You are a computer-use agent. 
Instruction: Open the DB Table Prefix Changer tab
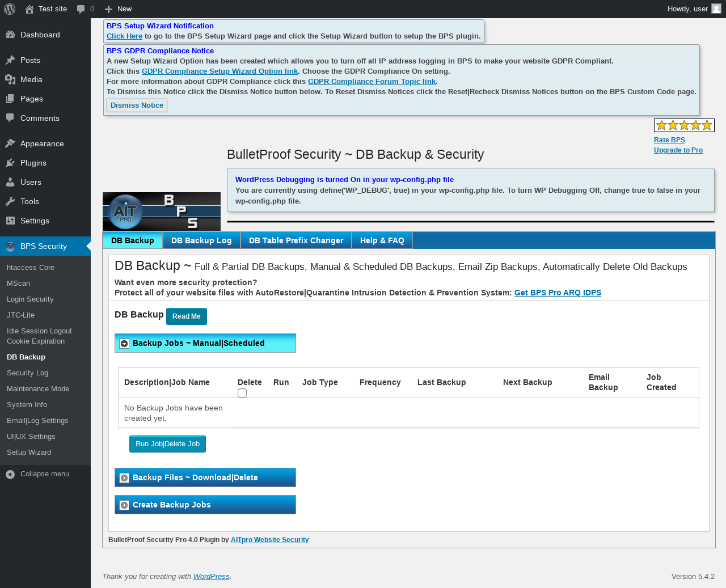[296, 240]
